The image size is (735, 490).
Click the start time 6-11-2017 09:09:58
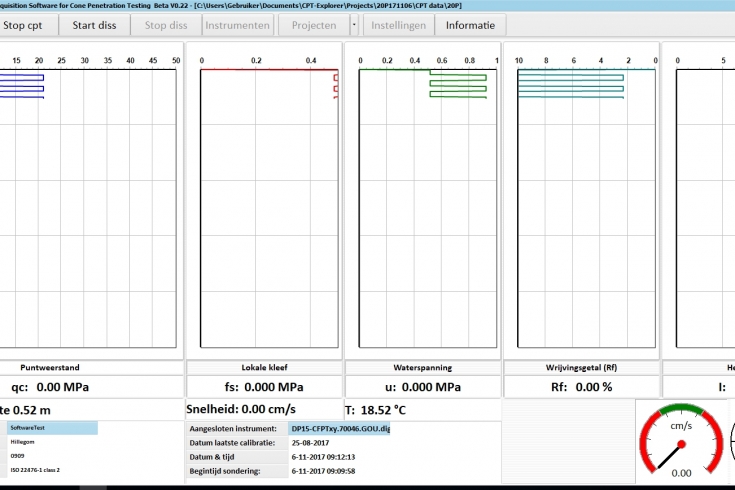pos(323,471)
